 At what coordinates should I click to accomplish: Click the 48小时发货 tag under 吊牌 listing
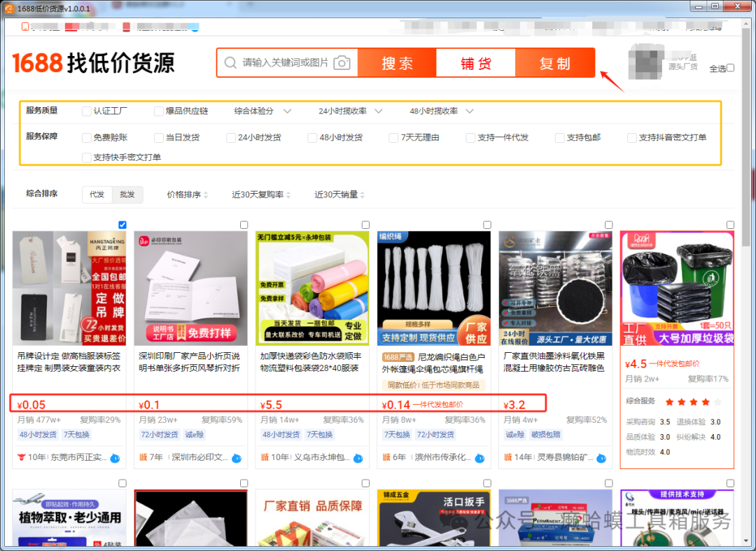click(38, 435)
